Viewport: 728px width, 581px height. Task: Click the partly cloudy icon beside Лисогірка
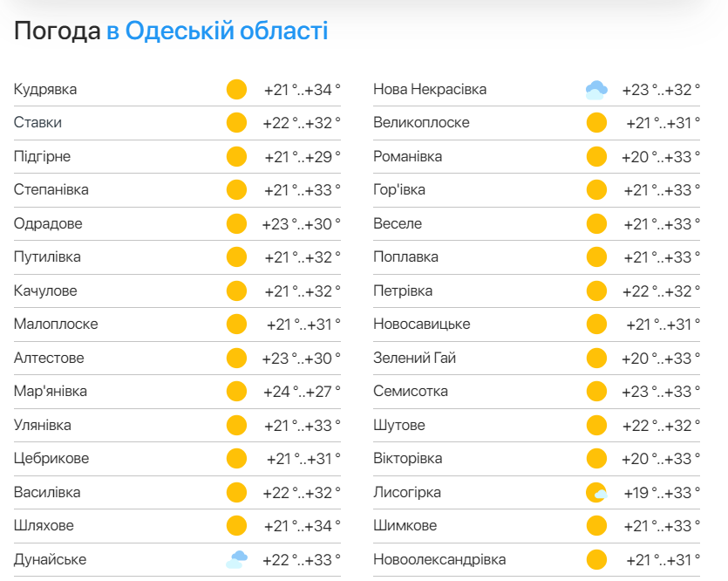click(x=596, y=493)
